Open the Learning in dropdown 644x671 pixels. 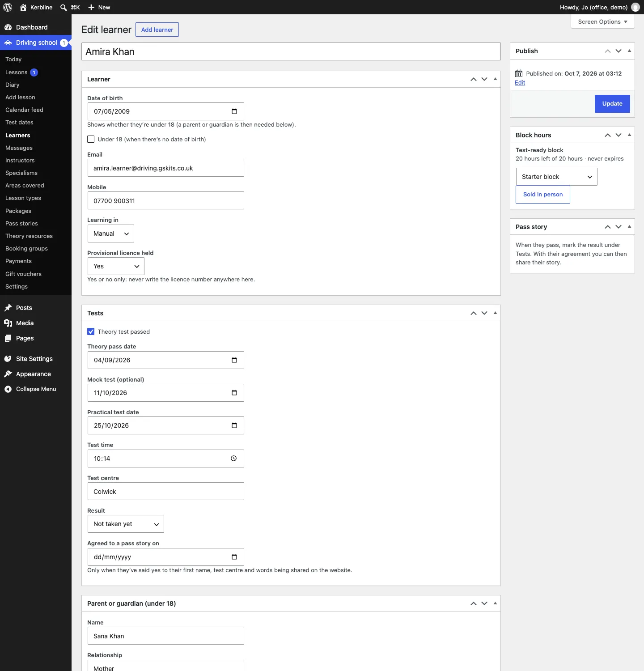111,234
